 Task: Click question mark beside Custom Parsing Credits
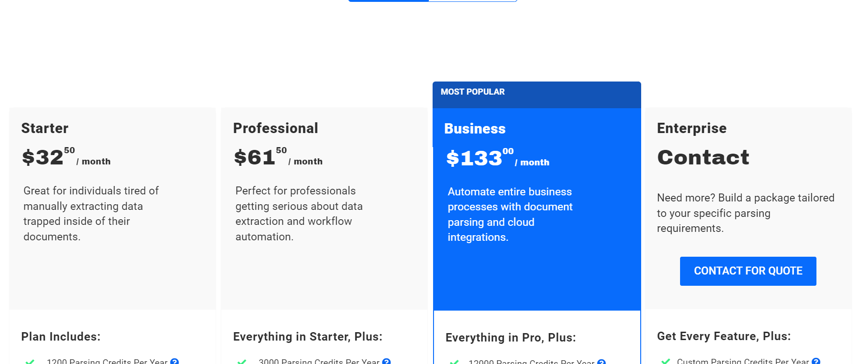point(816,362)
